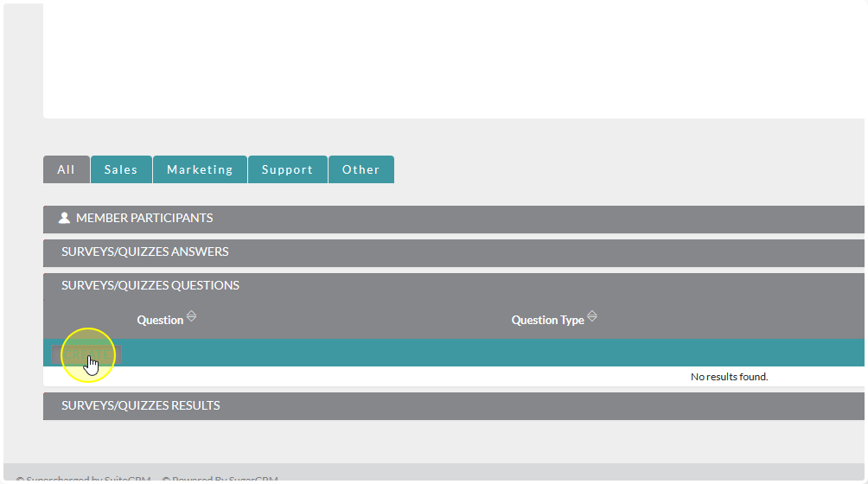Switch to the Support tab
Image resolution: width=868 pixels, height=484 pixels.
pyautogui.click(x=287, y=169)
